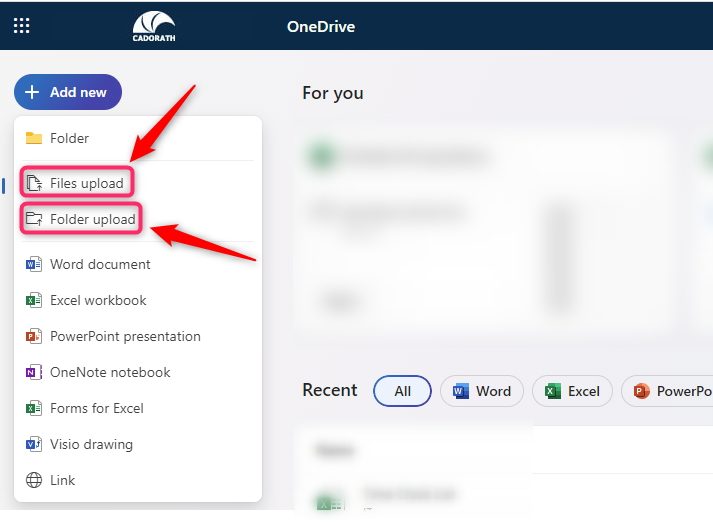Choose Folder from the Add new menu
The width and height of the screenshot is (713, 525).
(138, 138)
